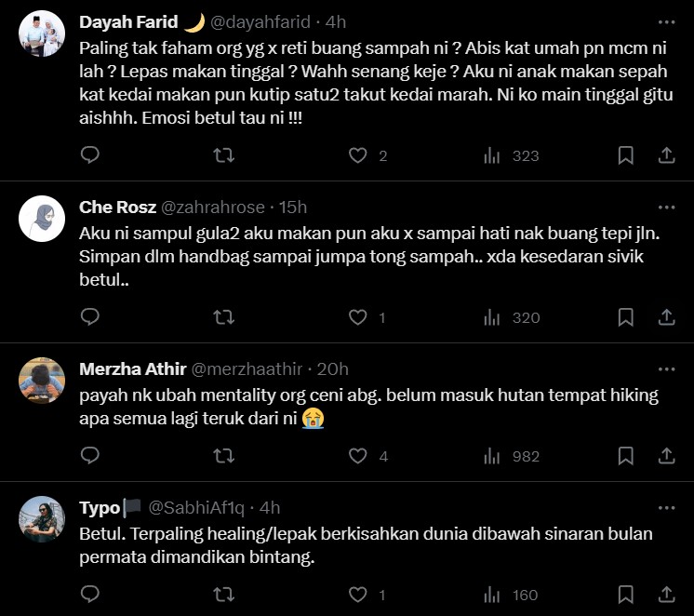
Task: Open Dayah Farid's profile picture
Action: click(42, 35)
